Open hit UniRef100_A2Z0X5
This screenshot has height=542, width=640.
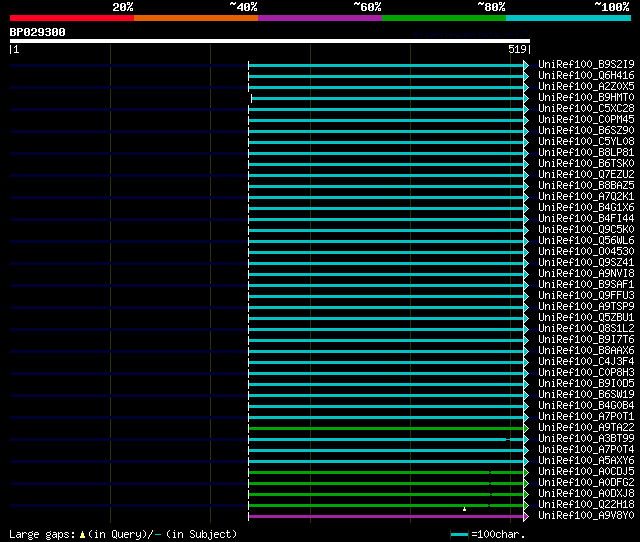tap(586, 86)
